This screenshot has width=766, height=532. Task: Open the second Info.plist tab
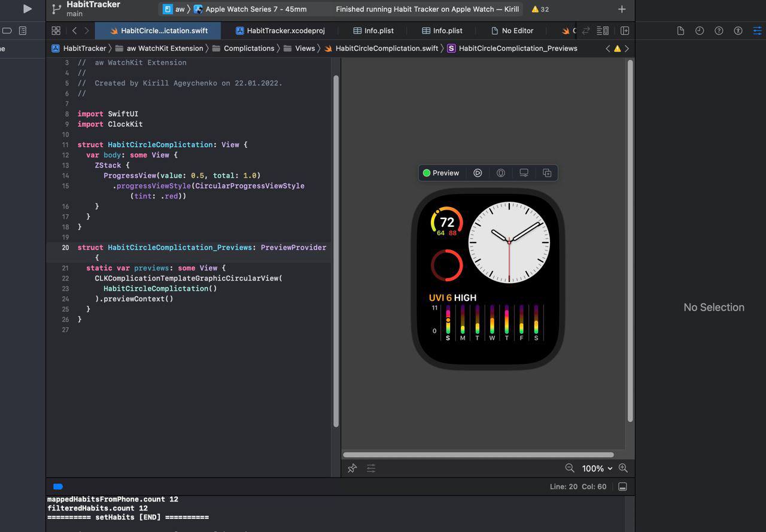click(442, 31)
